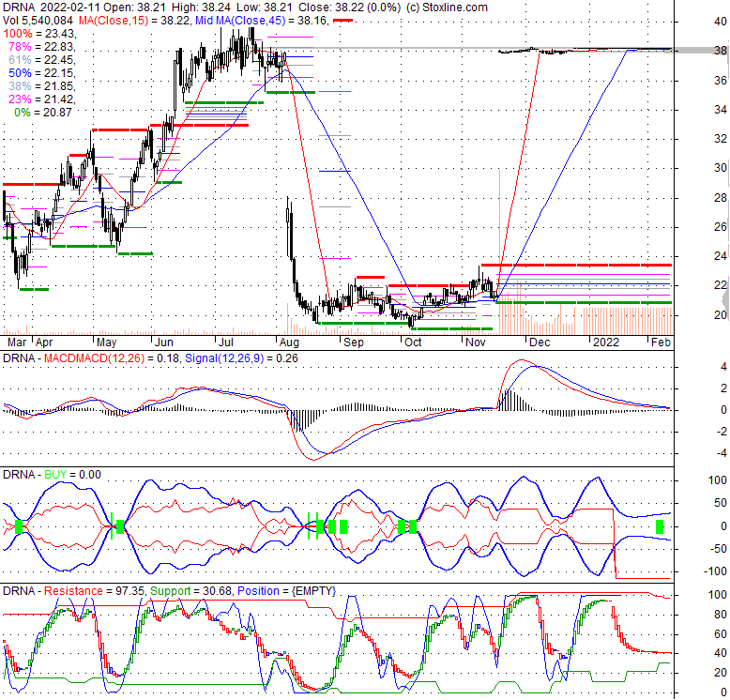Viewport: 730px width, 700px height.
Task: Click the 'Mar' month label on time axis
Action: point(17,342)
